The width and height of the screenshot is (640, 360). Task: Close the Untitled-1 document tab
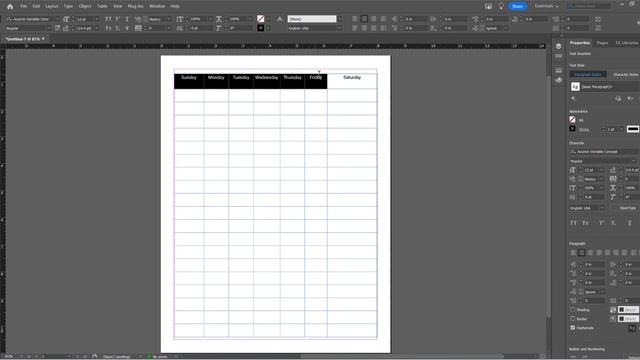[43, 39]
